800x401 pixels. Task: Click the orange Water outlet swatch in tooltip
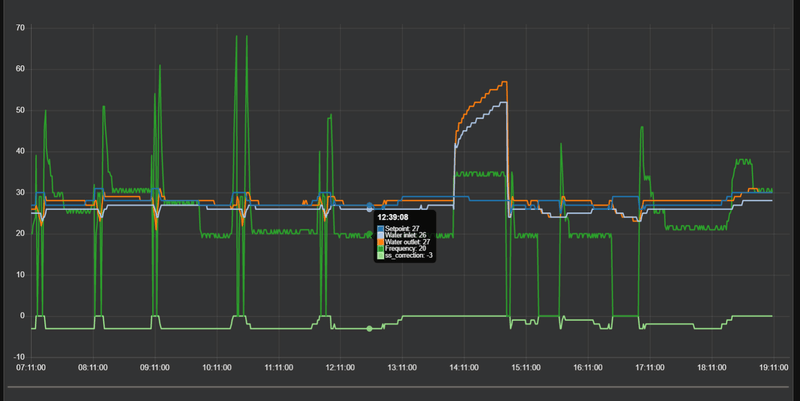pos(380,242)
